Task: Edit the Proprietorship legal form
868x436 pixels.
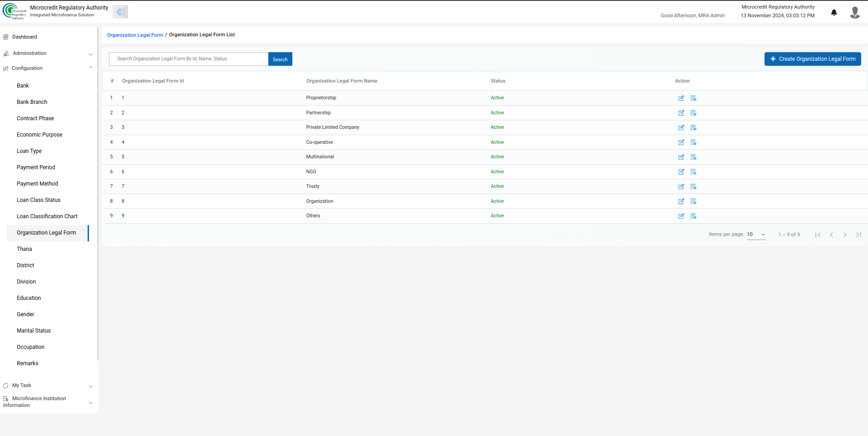Action: 681,98
